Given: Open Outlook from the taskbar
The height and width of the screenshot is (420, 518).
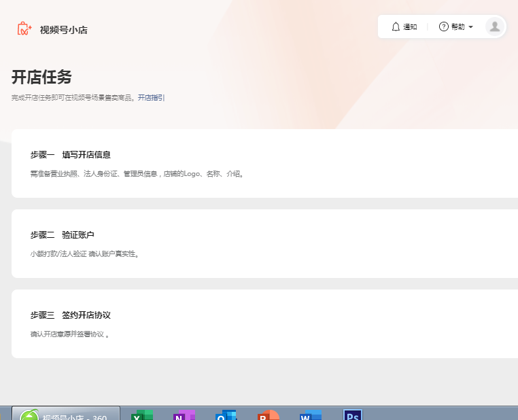Looking at the screenshot, I should point(226,415).
